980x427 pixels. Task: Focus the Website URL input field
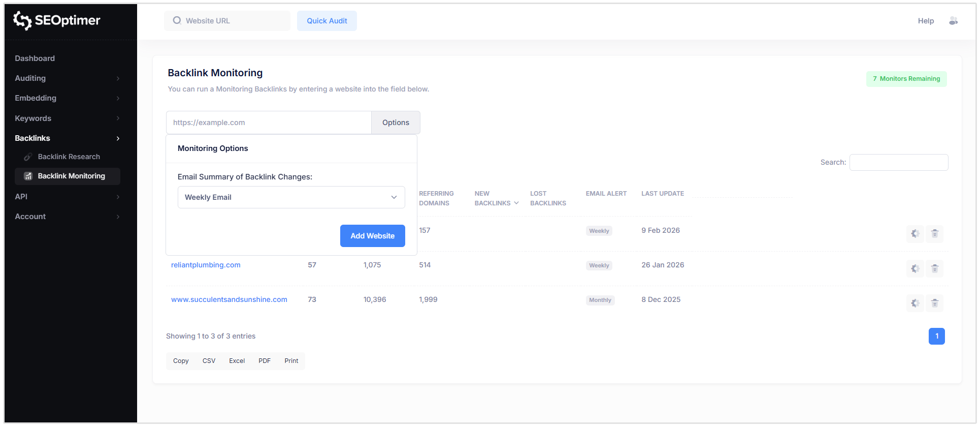227,21
